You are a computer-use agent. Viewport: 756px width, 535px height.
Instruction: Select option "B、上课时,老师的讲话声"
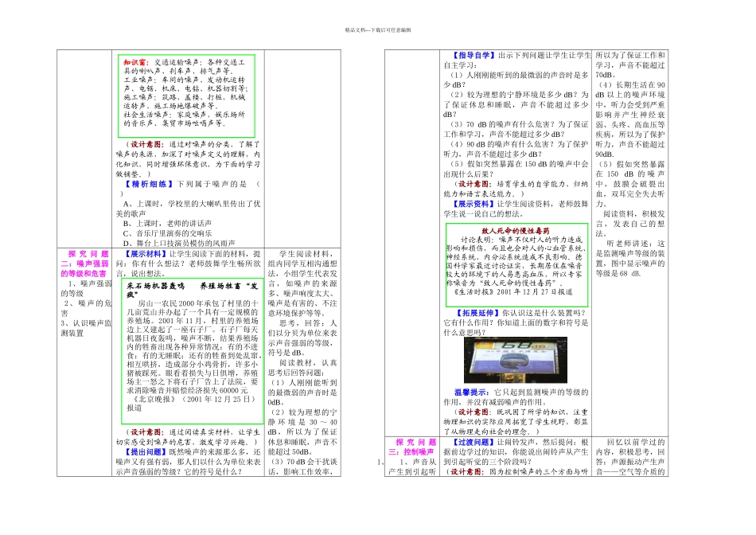coord(167,224)
